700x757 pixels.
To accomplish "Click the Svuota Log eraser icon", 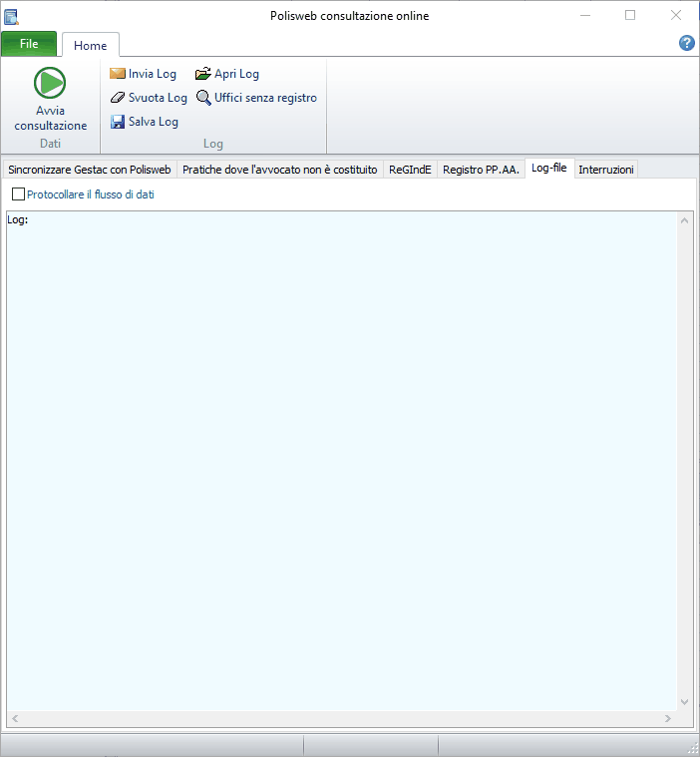I will click(118, 98).
